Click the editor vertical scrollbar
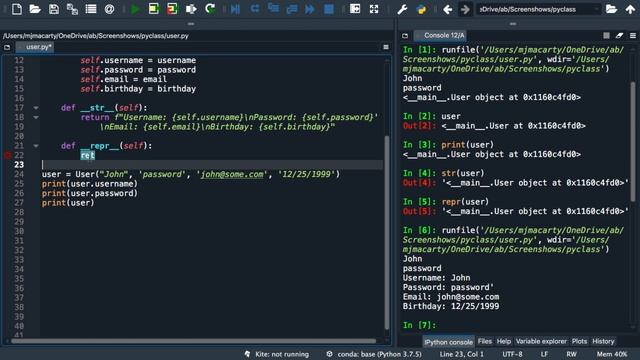 tap(387, 233)
